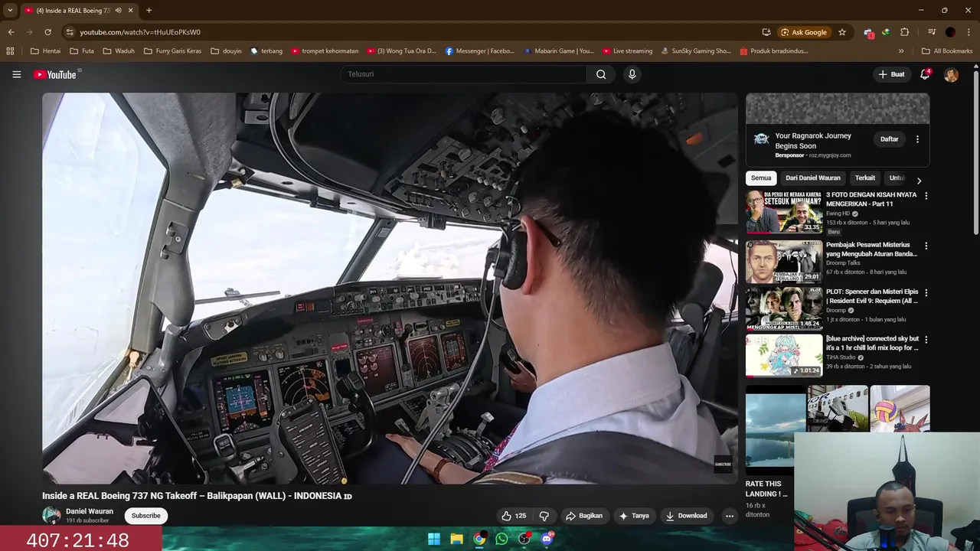Select the Semua filter chip

pos(761,178)
